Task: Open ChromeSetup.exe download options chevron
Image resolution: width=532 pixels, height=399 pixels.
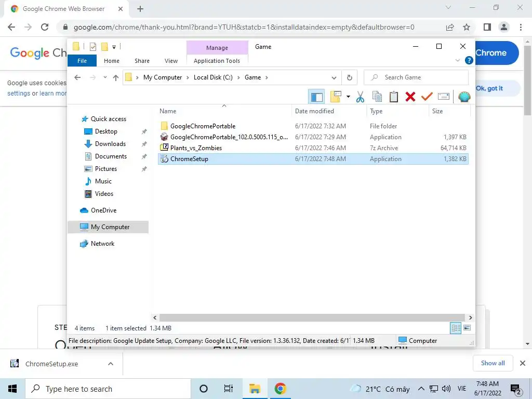Action: pos(111,364)
